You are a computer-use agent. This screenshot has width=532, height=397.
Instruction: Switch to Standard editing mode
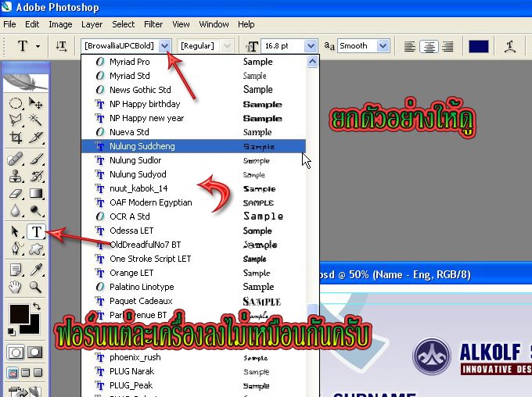[16, 352]
